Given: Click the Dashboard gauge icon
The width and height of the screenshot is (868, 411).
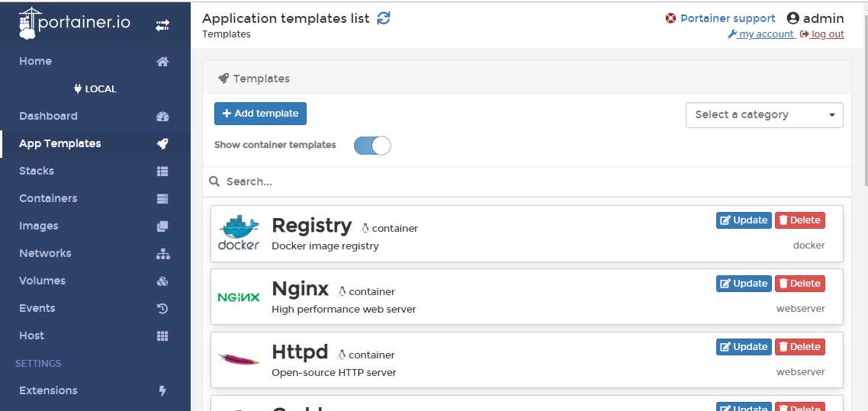Looking at the screenshot, I should click(x=162, y=117).
